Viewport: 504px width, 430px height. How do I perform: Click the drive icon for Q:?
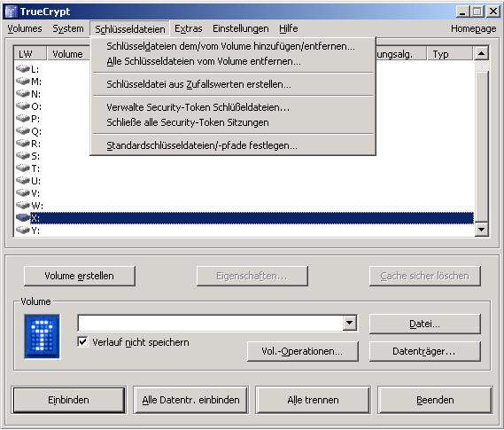point(23,130)
